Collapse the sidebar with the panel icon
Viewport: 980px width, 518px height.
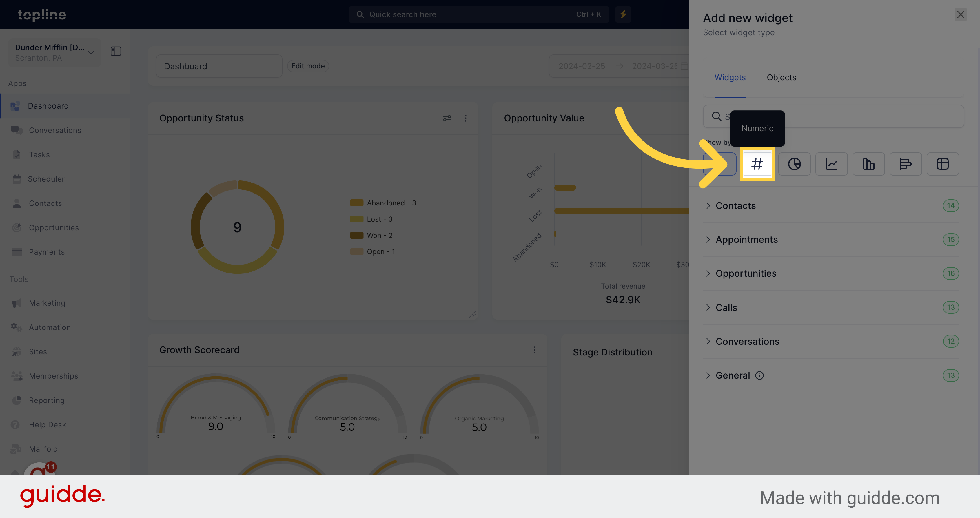tap(116, 51)
